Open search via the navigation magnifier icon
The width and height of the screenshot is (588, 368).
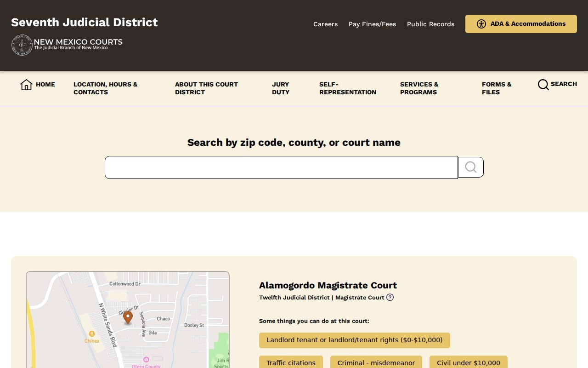coord(543,85)
